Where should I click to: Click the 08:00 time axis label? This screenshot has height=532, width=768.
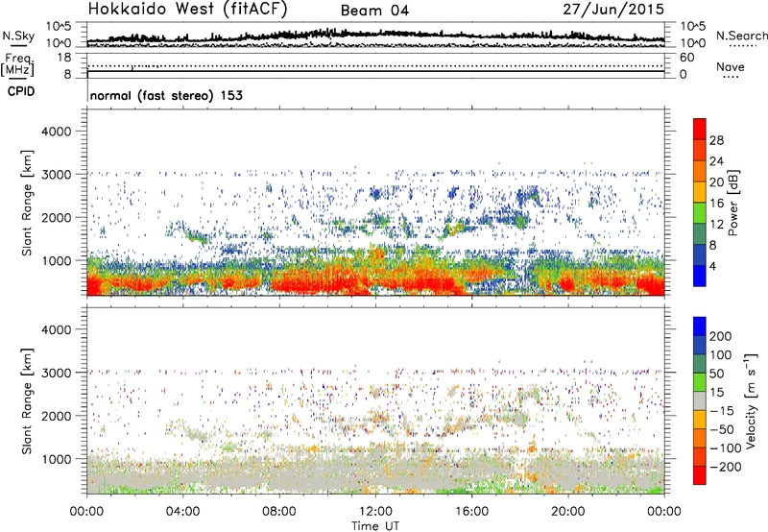278,512
